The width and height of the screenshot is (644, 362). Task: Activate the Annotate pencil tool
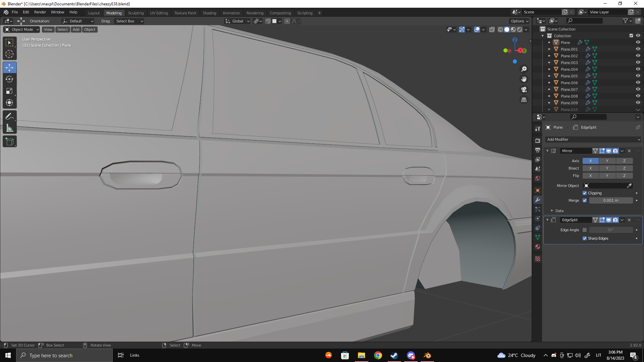pos(9,116)
